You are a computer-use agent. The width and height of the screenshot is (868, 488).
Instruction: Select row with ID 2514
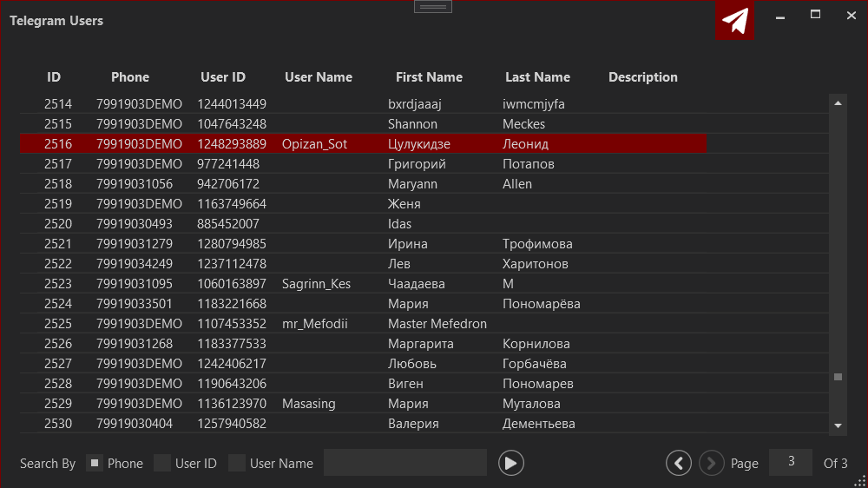click(424, 104)
